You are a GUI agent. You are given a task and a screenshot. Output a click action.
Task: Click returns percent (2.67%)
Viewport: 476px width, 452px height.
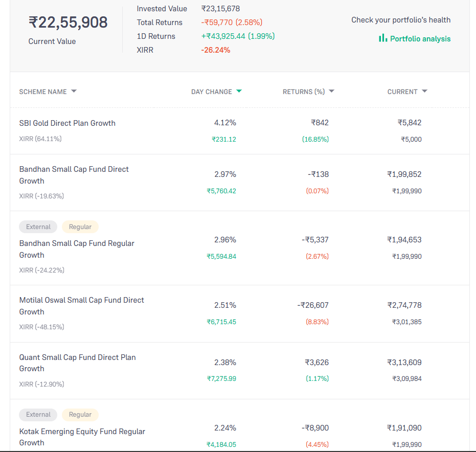317,257
